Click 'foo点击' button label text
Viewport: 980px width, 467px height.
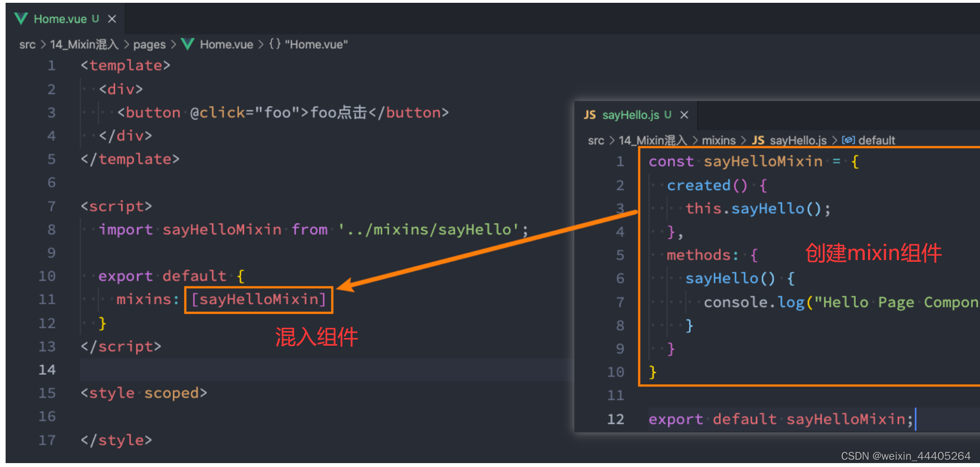point(338,113)
